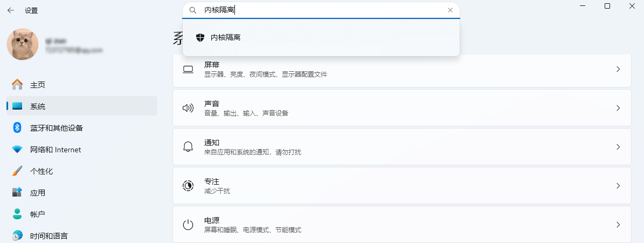This screenshot has height=243, width=644.
Task: Open the 电源 settings entry
Action: (x=401, y=225)
